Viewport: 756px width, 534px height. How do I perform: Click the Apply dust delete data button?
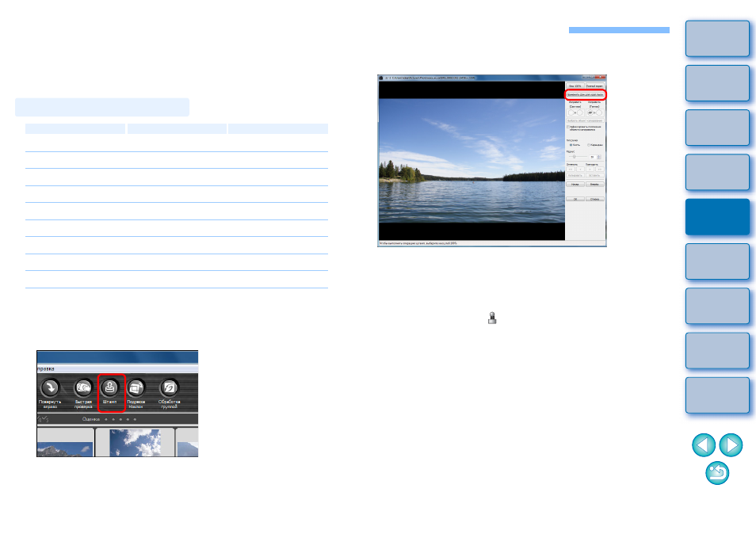coord(585,94)
